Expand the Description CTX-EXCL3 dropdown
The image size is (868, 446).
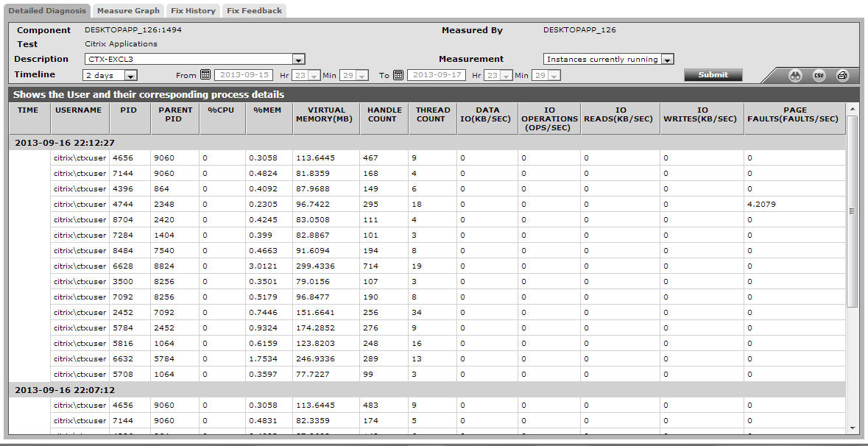coord(298,59)
